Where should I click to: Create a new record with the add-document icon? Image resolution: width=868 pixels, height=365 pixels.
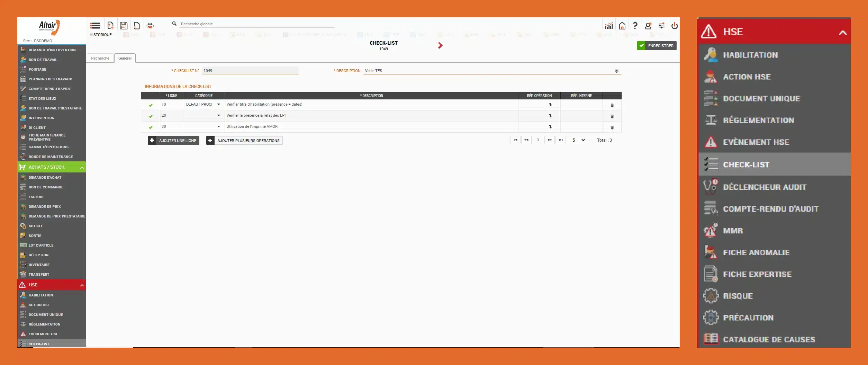[x=110, y=26]
